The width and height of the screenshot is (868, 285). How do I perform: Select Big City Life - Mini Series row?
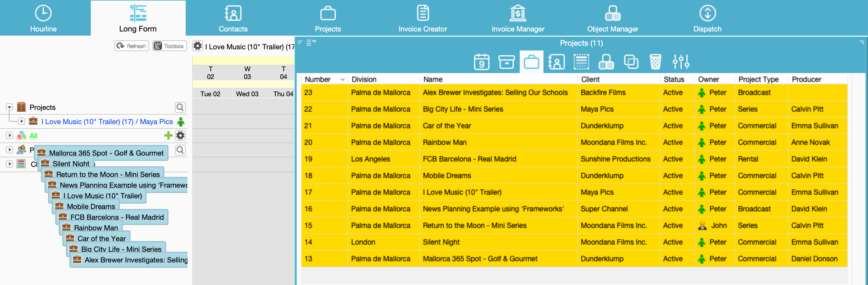coord(574,109)
